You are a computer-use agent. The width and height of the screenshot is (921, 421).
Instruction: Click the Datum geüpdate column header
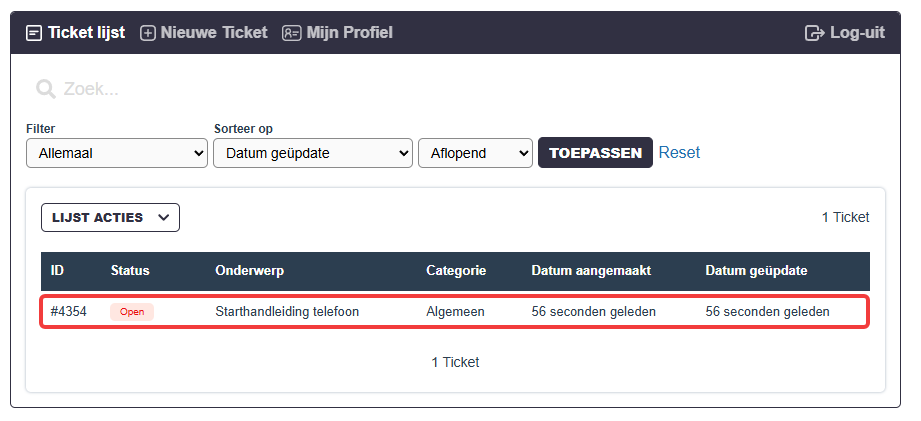pos(757,271)
